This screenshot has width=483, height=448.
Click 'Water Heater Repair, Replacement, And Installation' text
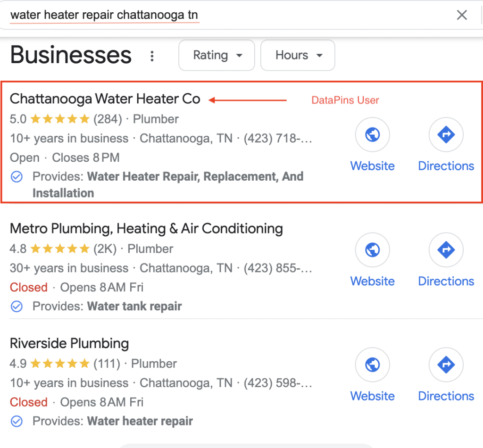[168, 185]
